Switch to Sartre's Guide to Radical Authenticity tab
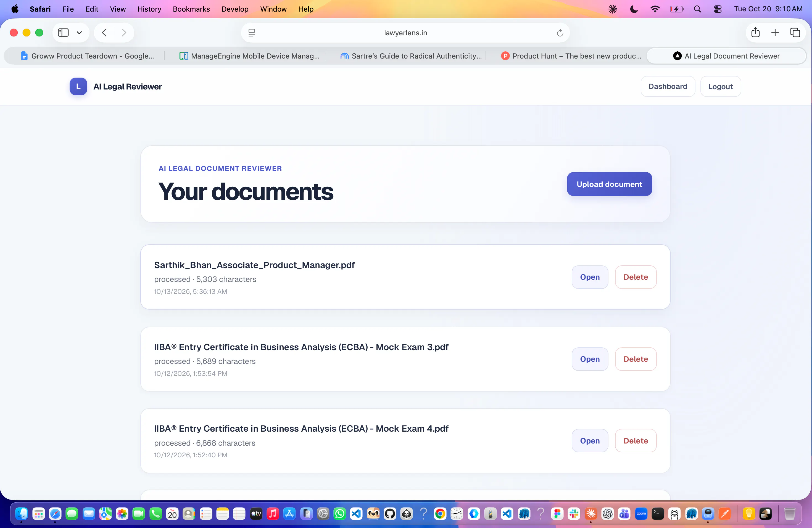This screenshot has height=528, width=812. pyautogui.click(x=411, y=56)
